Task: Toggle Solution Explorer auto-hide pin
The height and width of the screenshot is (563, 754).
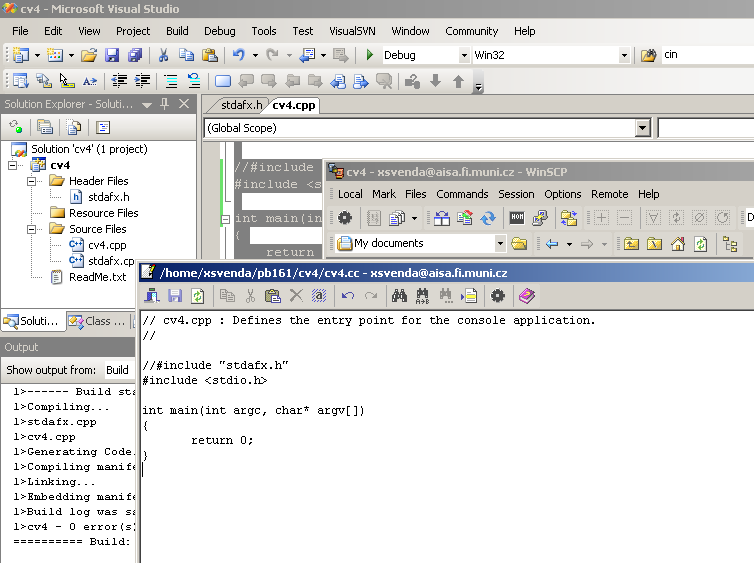Action: pos(164,104)
